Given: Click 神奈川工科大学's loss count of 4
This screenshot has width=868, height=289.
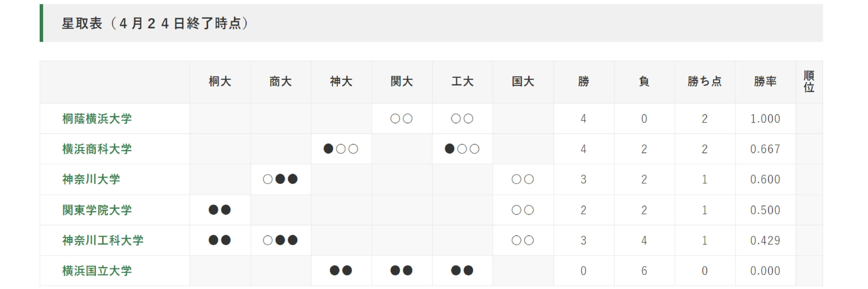Looking at the screenshot, I should coord(644,240).
